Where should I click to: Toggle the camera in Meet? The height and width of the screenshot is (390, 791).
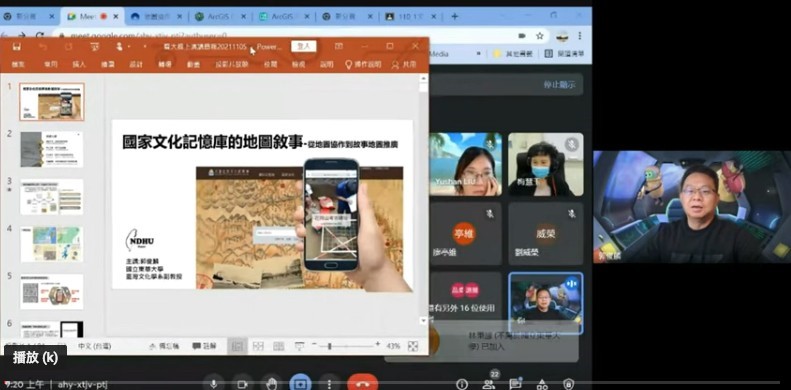point(243,384)
